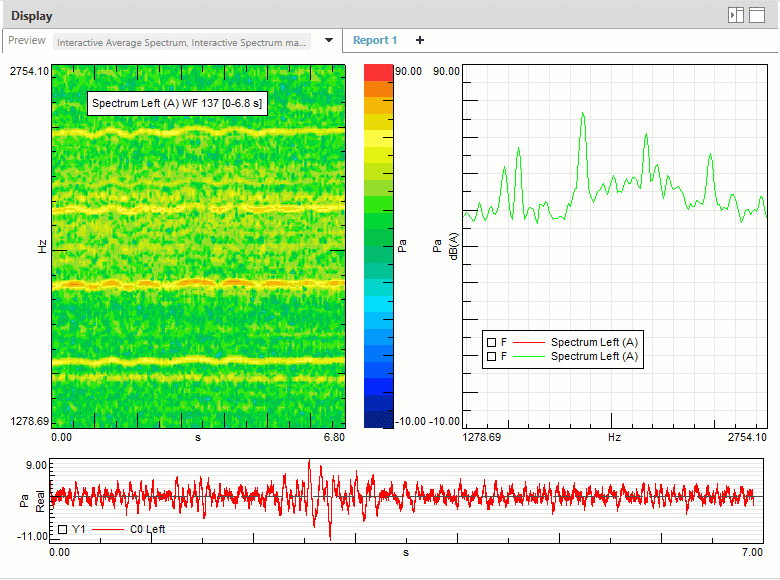Toggle the Y1 C0 Left legend checkbox
The width and height of the screenshot is (780, 580).
click(62, 529)
